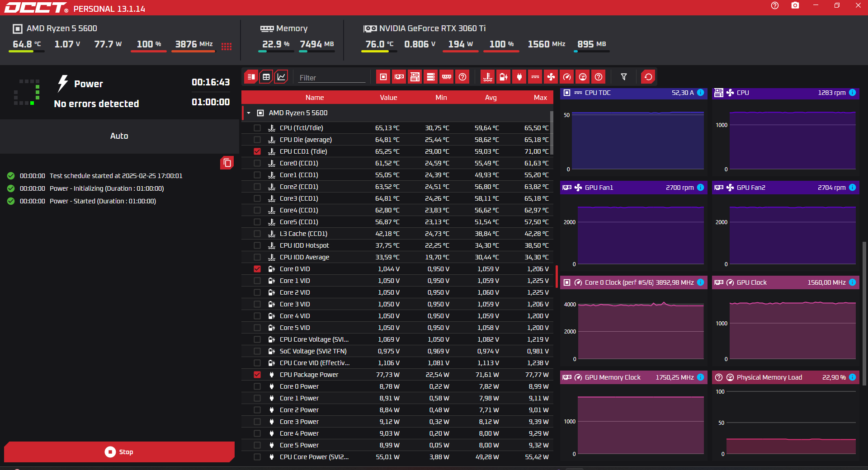Enable the SoC Voltage (SVI2 TFN) checkbox
868x470 pixels.
pyautogui.click(x=257, y=351)
